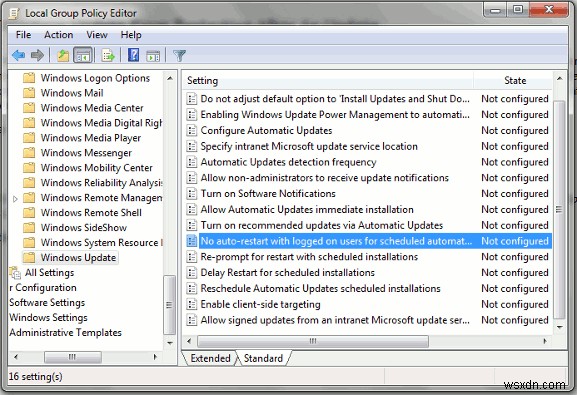Screen dimensions: 577x395
Task: Click the policy icon beside Delay Restart setting
Action: tap(191, 272)
